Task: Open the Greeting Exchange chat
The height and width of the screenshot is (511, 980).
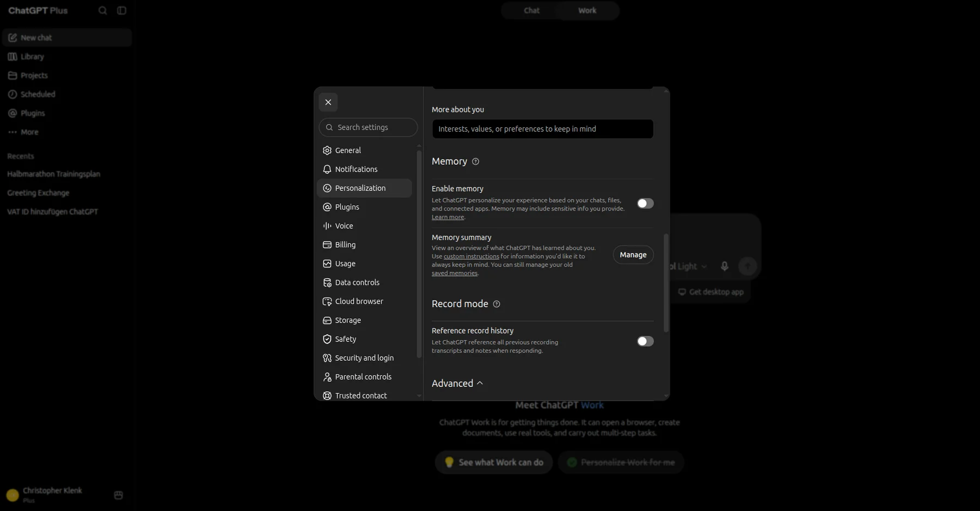Action: [x=67, y=193]
